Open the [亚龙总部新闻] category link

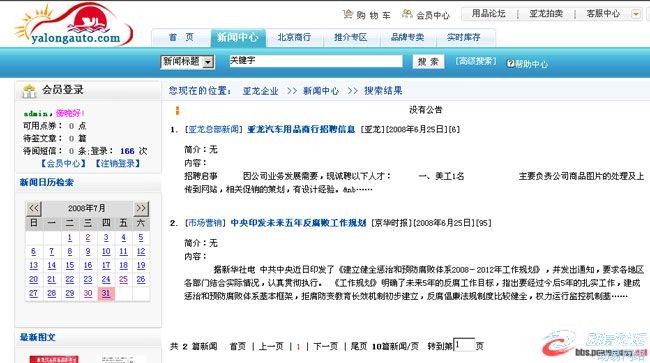(x=213, y=129)
